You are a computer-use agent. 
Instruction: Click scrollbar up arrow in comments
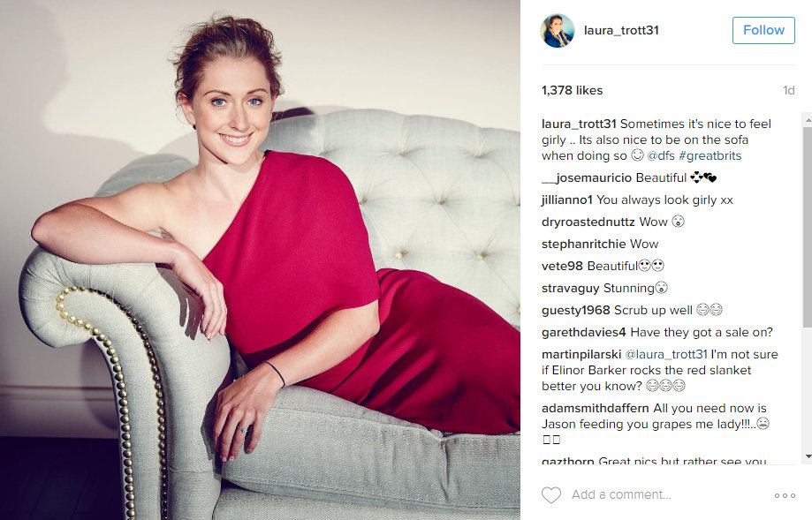click(x=808, y=119)
